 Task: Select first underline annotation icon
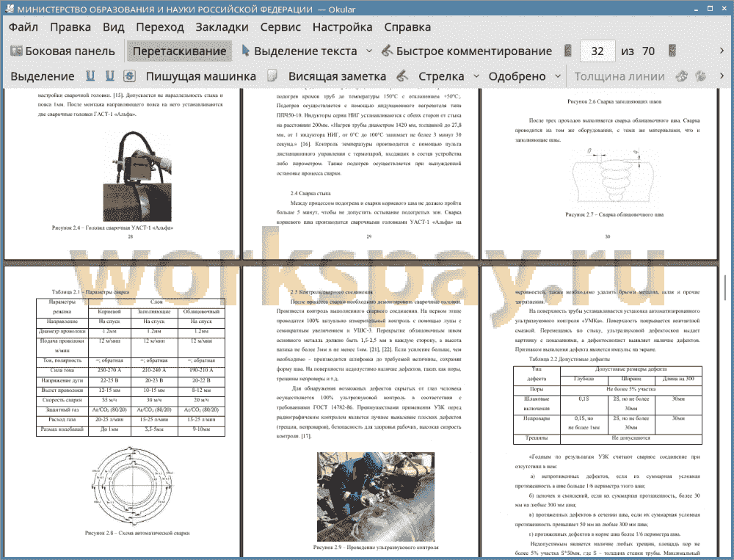[x=90, y=76]
